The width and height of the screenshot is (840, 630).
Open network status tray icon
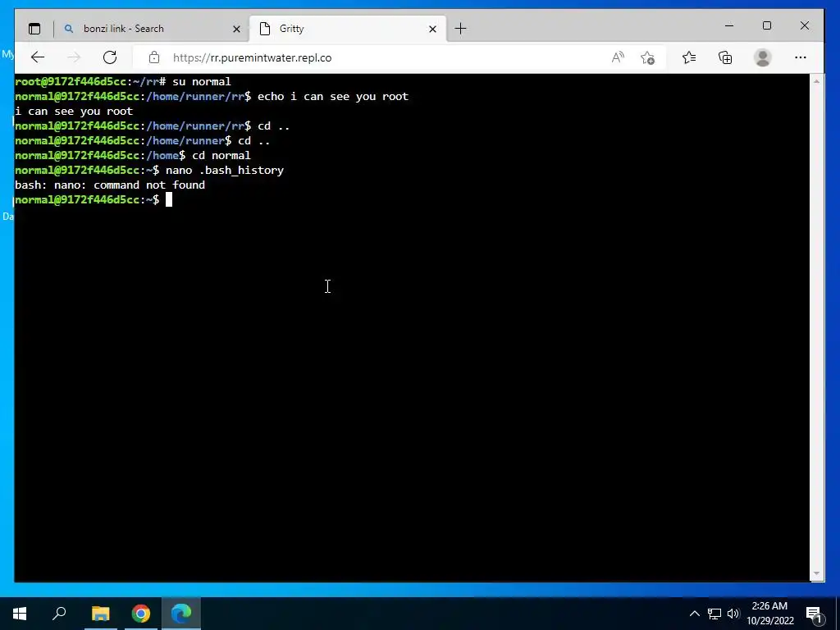(x=714, y=614)
